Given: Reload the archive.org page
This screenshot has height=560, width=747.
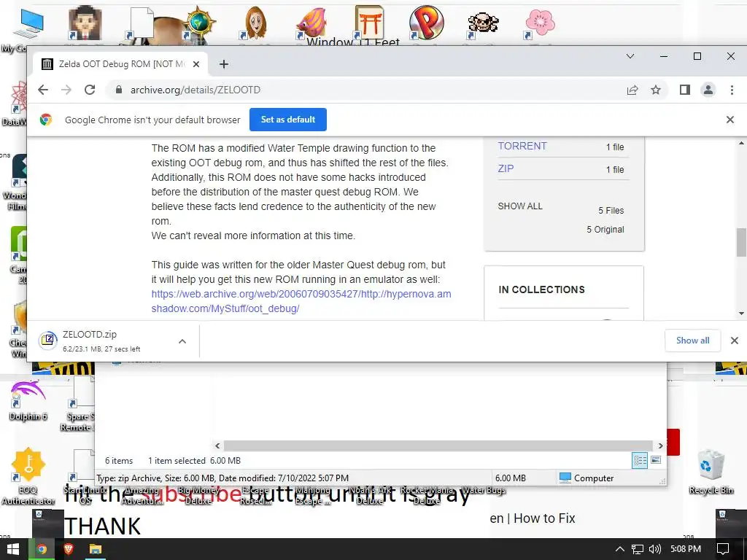Looking at the screenshot, I should coord(90,90).
